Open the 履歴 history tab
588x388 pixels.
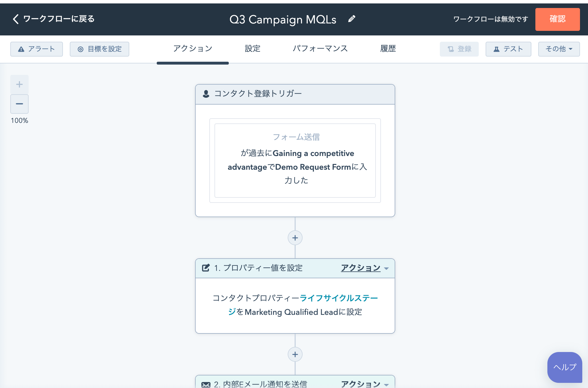coord(388,49)
